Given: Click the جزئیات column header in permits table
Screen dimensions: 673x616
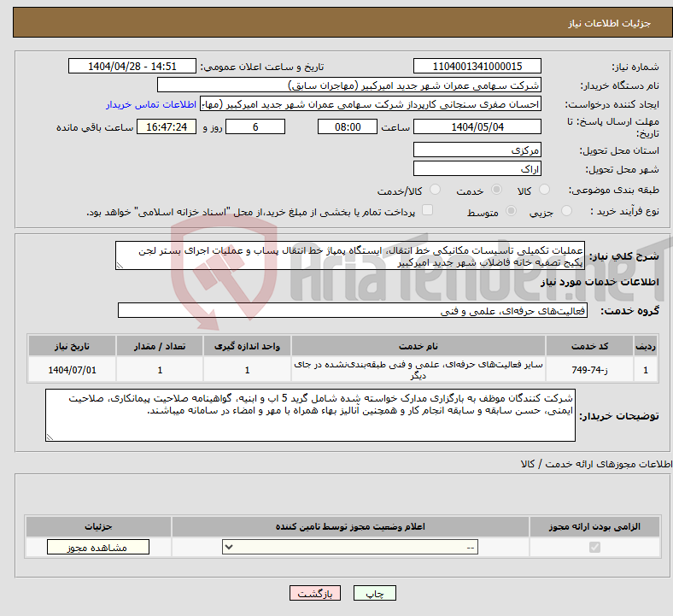Looking at the screenshot, I should 98,526.
